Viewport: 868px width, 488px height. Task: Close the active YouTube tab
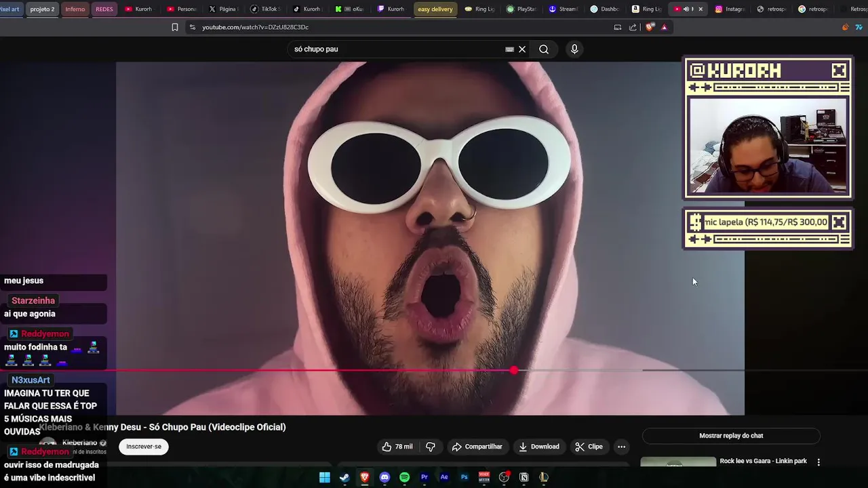pos(701,9)
